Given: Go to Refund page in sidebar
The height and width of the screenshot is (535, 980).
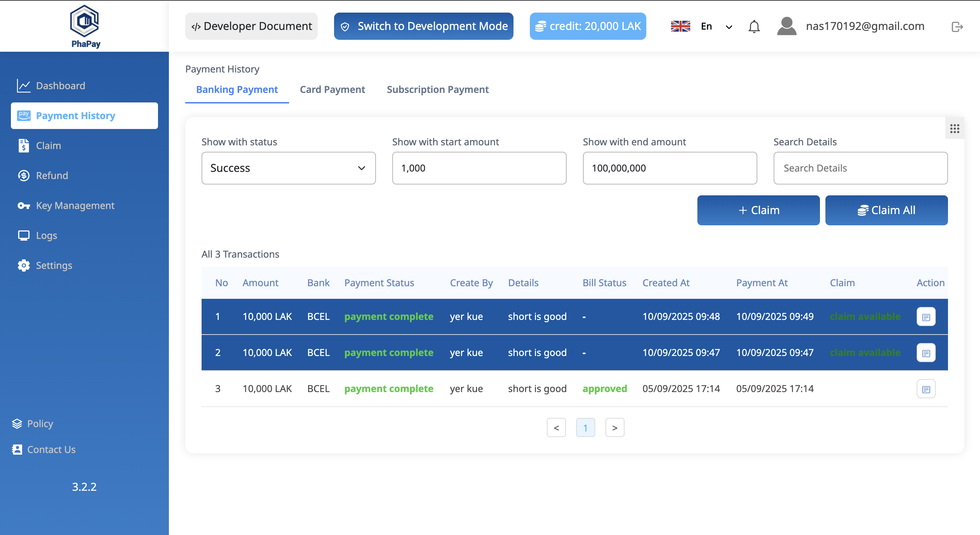Looking at the screenshot, I should coord(52,175).
